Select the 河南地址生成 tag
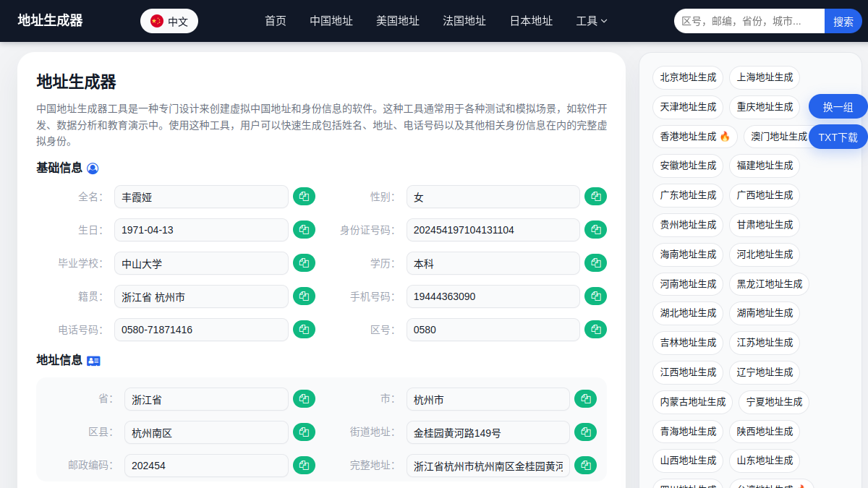Image resolution: width=868 pixels, height=488 pixels. pos(688,284)
